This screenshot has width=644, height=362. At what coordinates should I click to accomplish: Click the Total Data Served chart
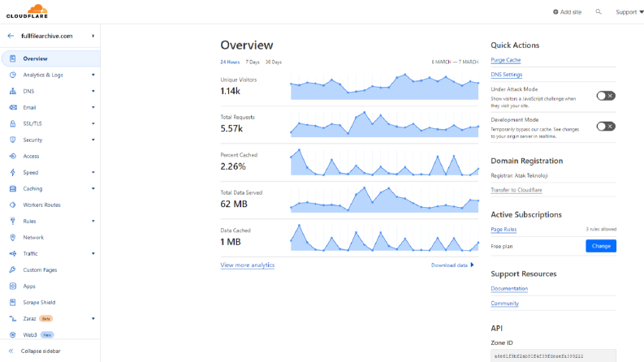tap(384, 200)
